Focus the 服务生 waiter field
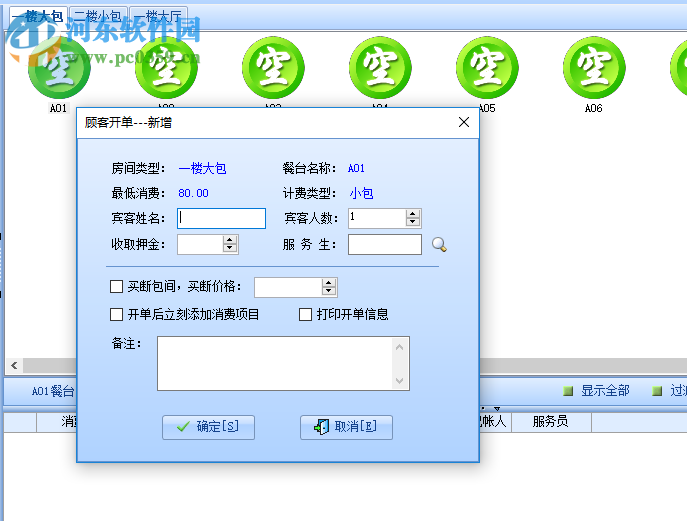 point(385,245)
